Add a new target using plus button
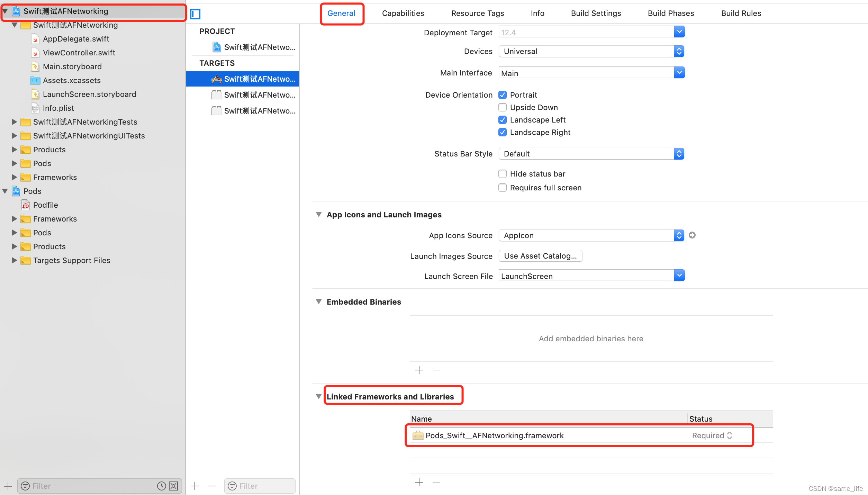Screen dimensions: 868x495 [195, 486]
